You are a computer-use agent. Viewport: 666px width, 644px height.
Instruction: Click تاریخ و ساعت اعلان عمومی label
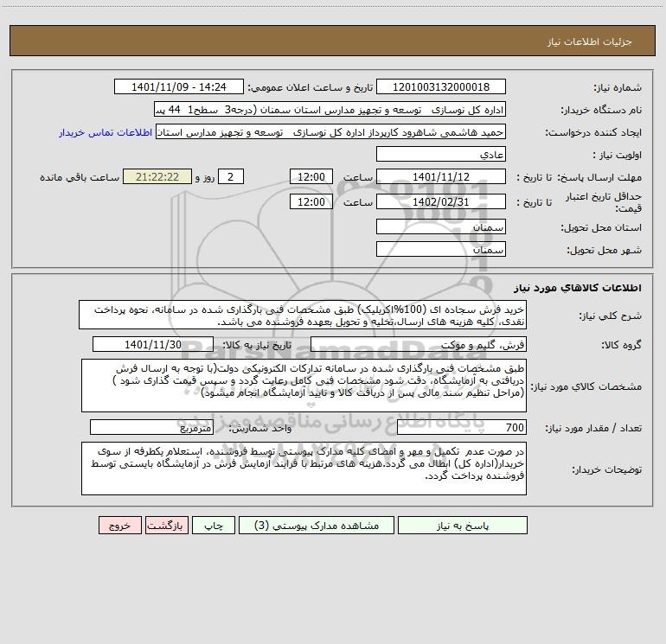point(310,87)
